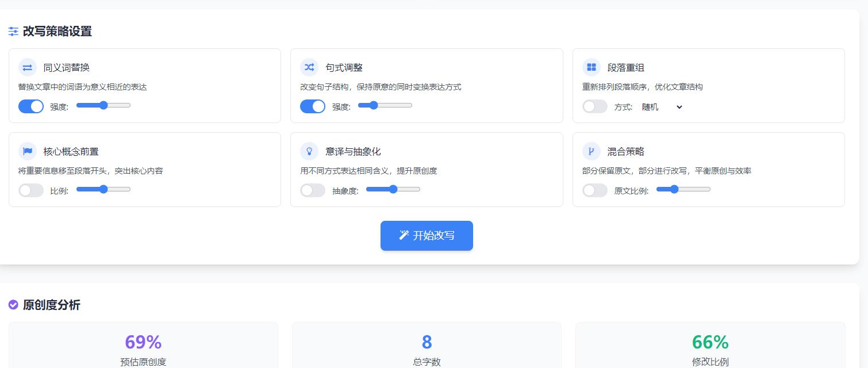The width and height of the screenshot is (868, 368).
Task: Click the grid icon for 段落重组
Action: coord(592,68)
